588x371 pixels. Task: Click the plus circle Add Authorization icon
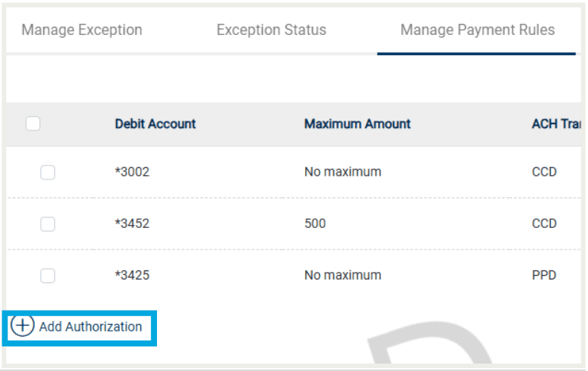tap(22, 326)
